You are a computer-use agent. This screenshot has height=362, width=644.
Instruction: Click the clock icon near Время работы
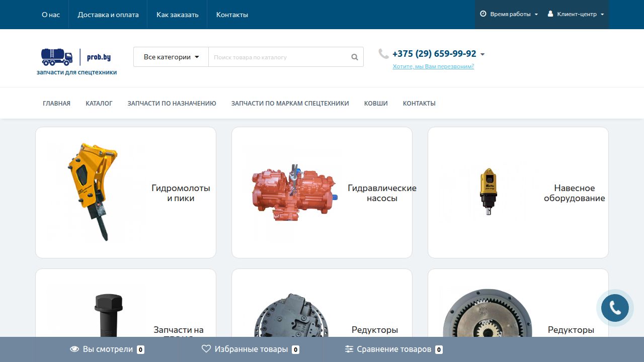(483, 14)
